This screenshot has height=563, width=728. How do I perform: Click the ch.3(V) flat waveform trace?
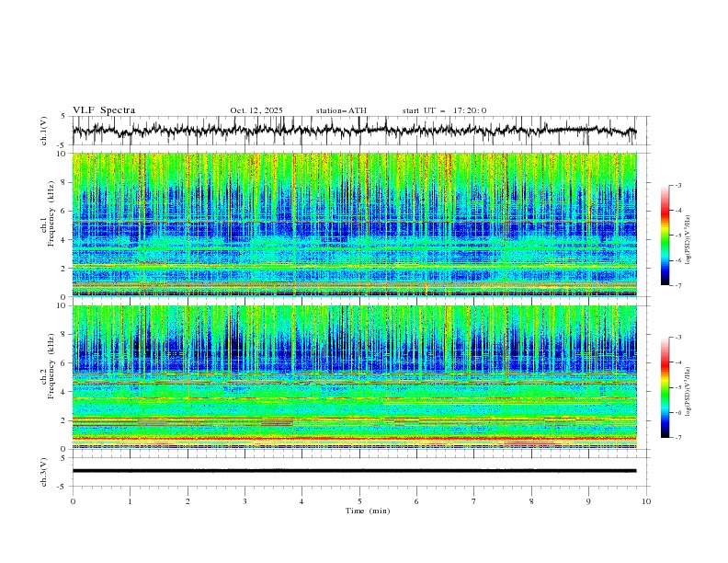click(354, 471)
